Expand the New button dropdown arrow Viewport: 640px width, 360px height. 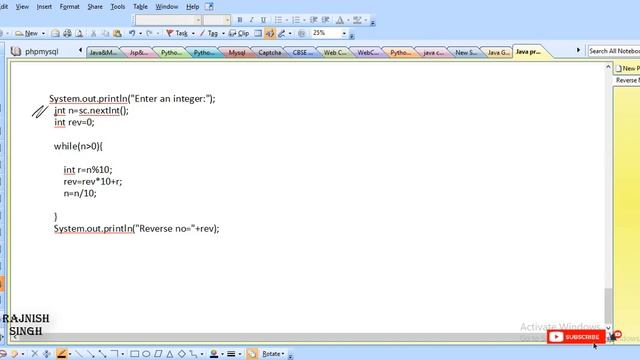pyautogui.click(x=43, y=33)
